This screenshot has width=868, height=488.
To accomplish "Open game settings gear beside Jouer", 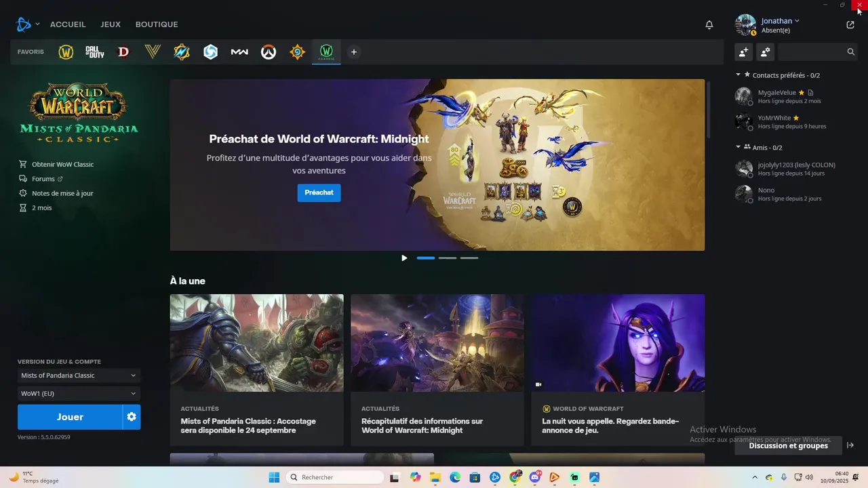I will [132, 417].
